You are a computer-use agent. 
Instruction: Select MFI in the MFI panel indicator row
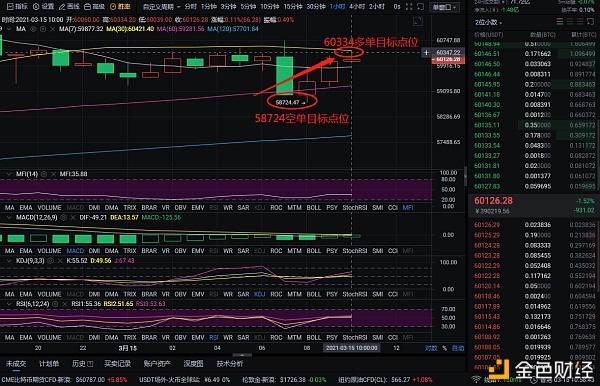point(408,207)
